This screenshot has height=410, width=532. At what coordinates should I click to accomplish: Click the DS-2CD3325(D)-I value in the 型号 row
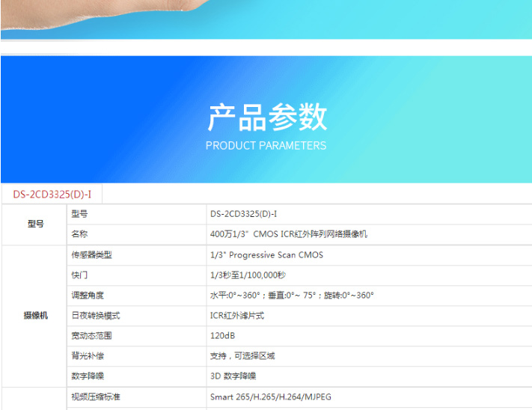(x=243, y=214)
